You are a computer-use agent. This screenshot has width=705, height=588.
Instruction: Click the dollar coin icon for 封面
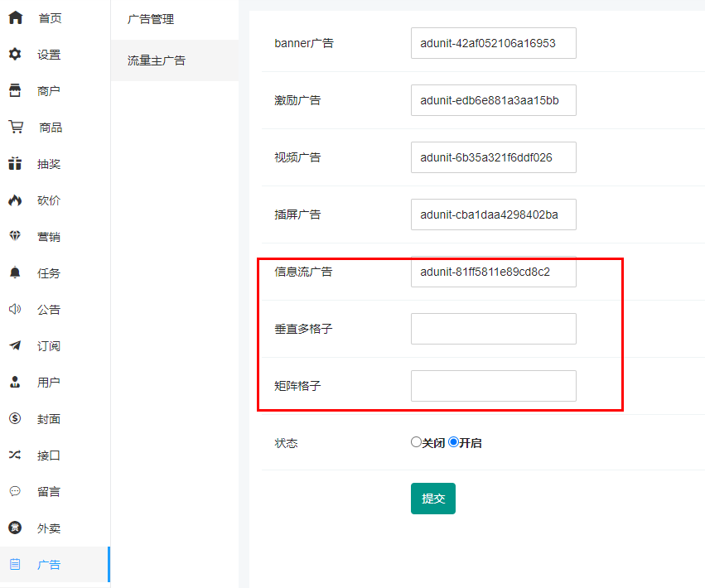(x=15, y=418)
